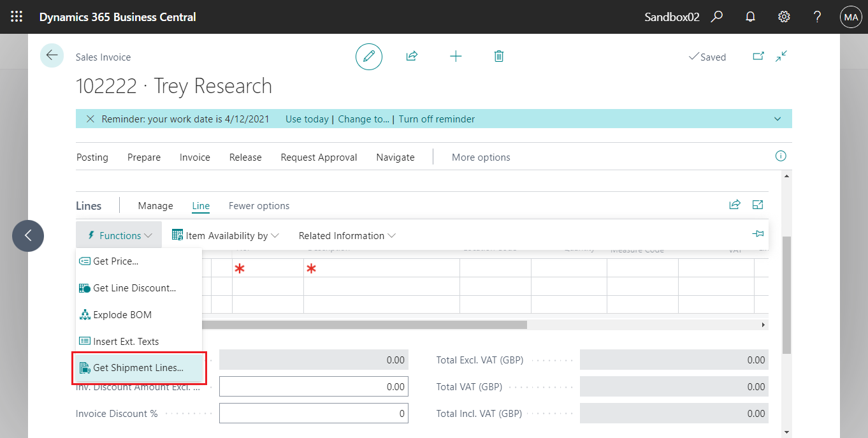The image size is (868, 438).
Task: Click the Invoice Discount % input field
Action: click(x=313, y=413)
